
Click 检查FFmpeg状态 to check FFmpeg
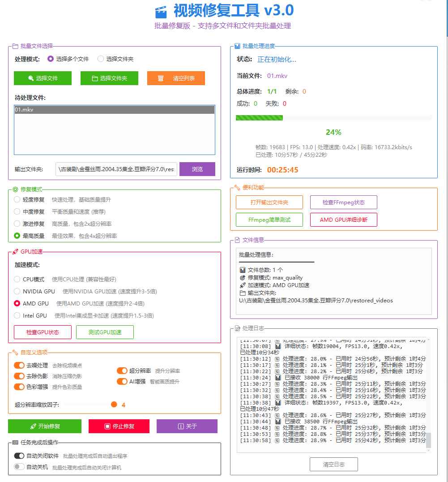point(343,202)
